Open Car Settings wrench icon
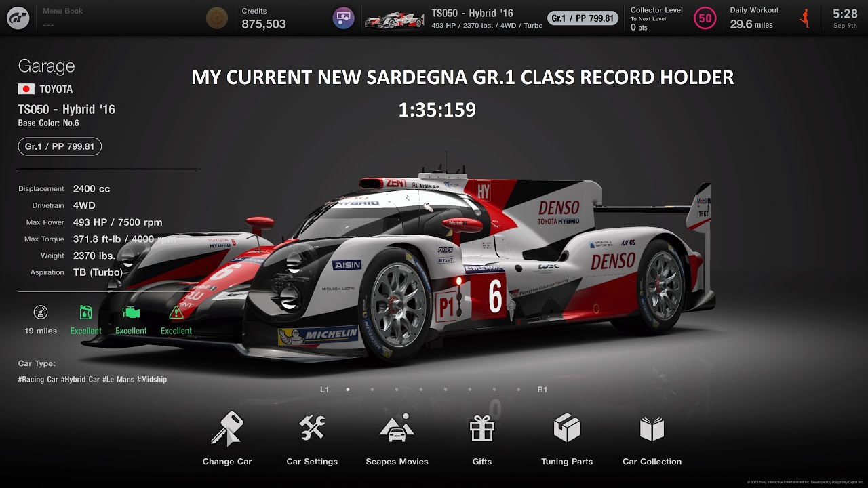 point(312,428)
